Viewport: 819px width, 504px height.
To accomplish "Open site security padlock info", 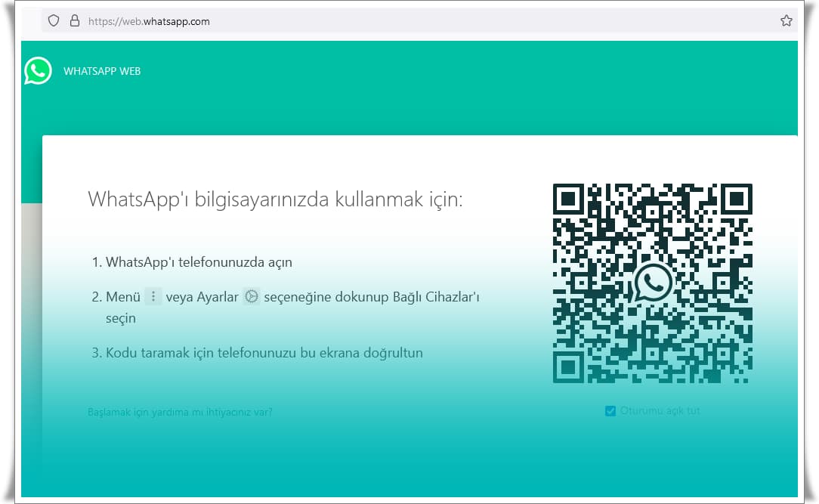I will pyautogui.click(x=75, y=21).
